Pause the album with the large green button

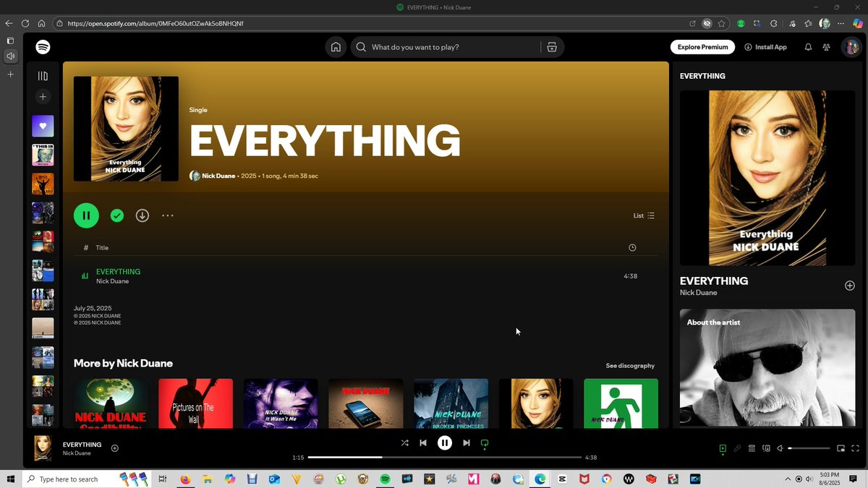86,215
